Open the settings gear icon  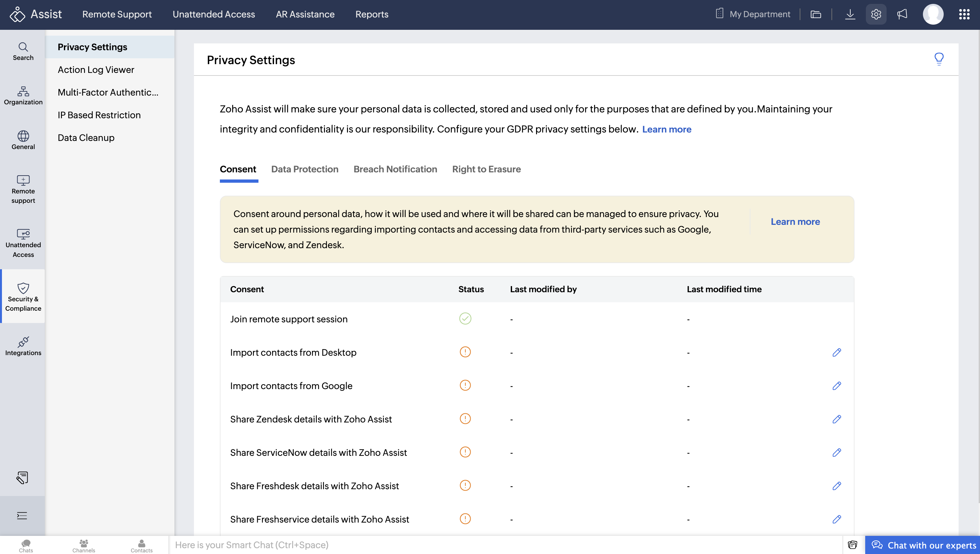tap(876, 15)
